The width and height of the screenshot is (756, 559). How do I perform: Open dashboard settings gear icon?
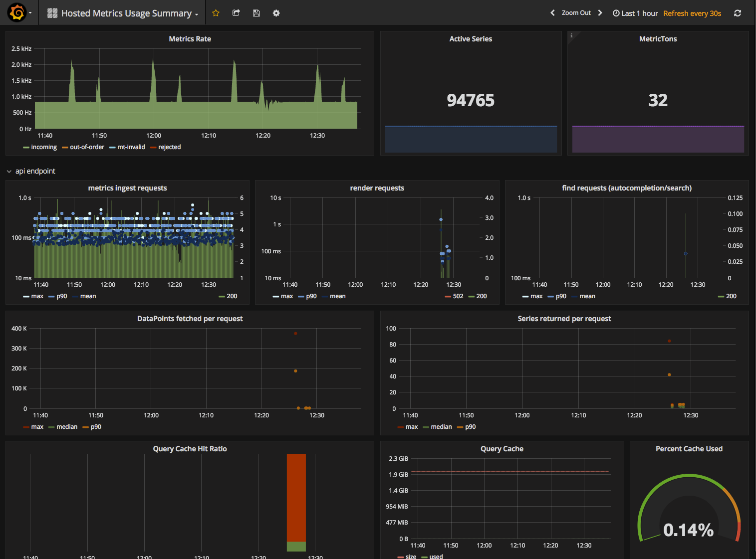[276, 13]
